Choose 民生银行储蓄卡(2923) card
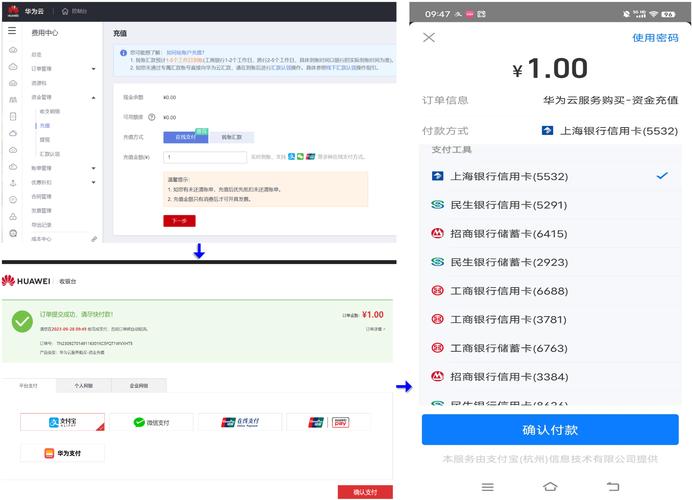 (x=550, y=262)
